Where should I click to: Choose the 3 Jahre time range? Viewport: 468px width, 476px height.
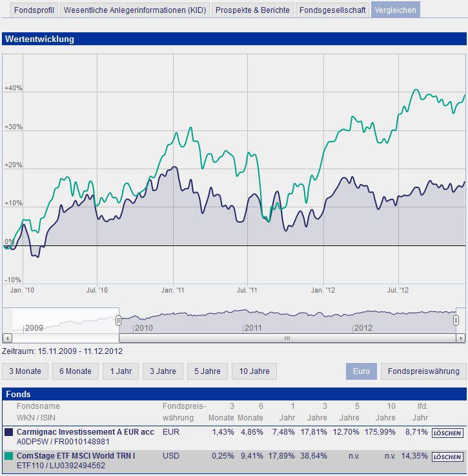(163, 371)
